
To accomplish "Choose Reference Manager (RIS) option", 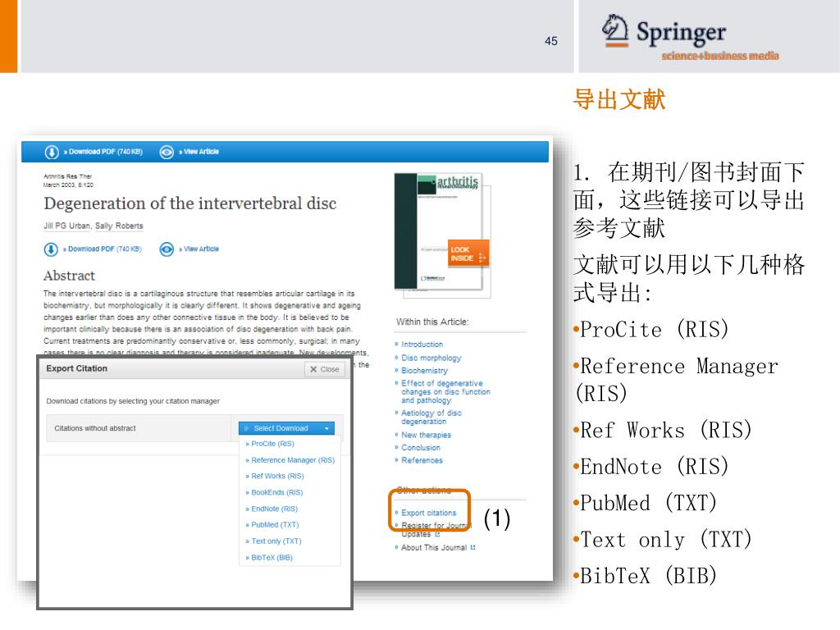I will pyautogui.click(x=290, y=460).
